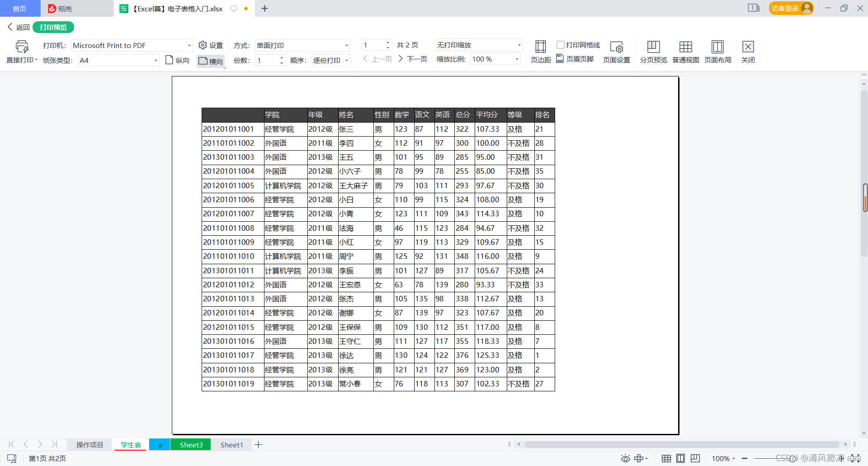Add a new sheet with plus

(x=258, y=445)
